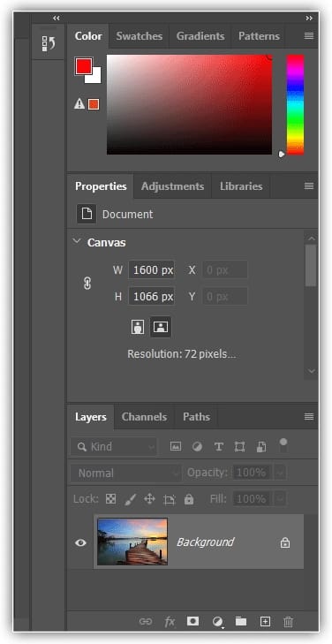
Task: Collapse panels using double-right arrows
Action: (309, 18)
